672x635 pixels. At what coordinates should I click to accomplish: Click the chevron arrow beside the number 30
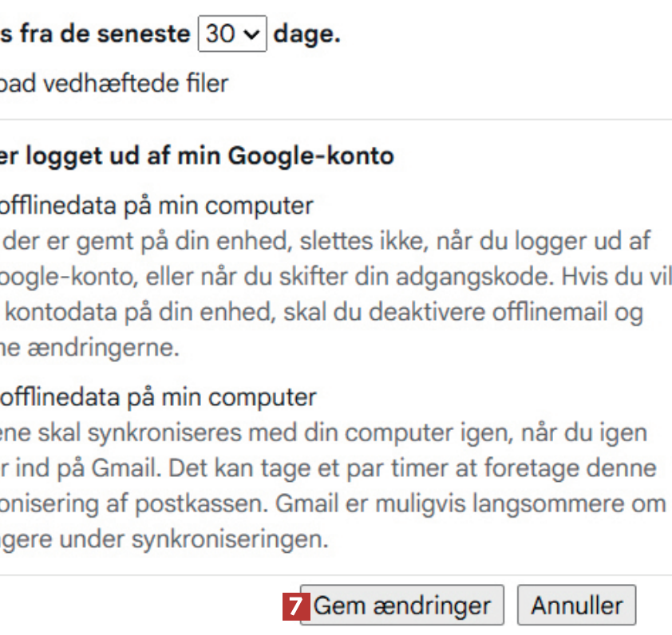(x=251, y=35)
